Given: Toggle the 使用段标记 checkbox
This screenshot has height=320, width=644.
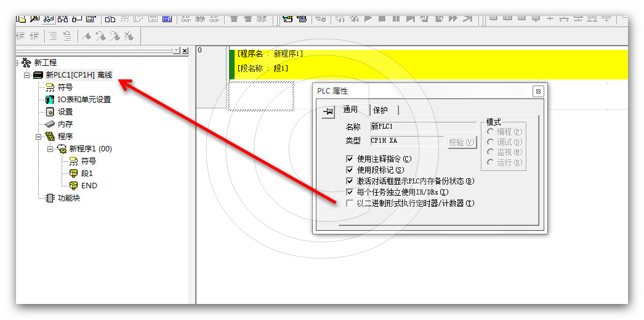Looking at the screenshot, I should click(x=350, y=170).
